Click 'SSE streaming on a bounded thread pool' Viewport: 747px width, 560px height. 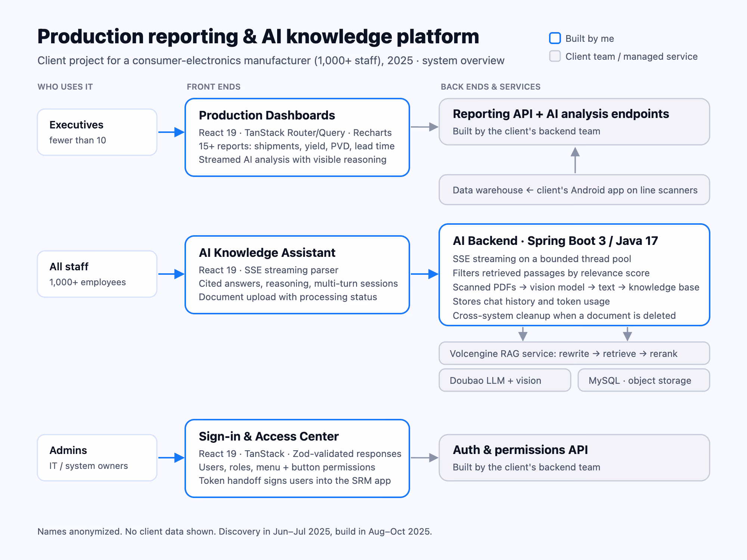[542, 259]
